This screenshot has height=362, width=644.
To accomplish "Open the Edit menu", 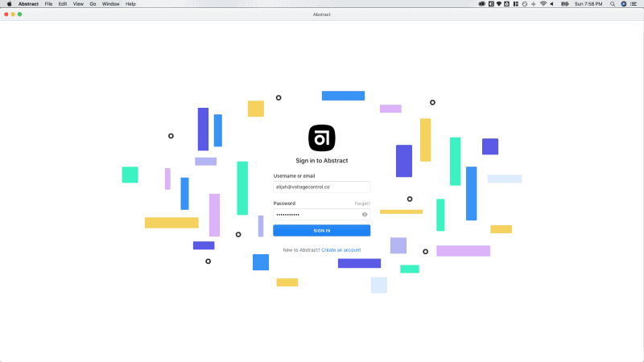I will point(63,4).
